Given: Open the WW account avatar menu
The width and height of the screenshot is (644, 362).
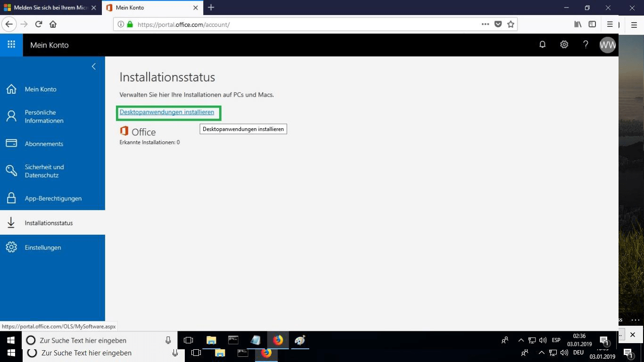Looking at the screenshot, I should click(607, 45).
